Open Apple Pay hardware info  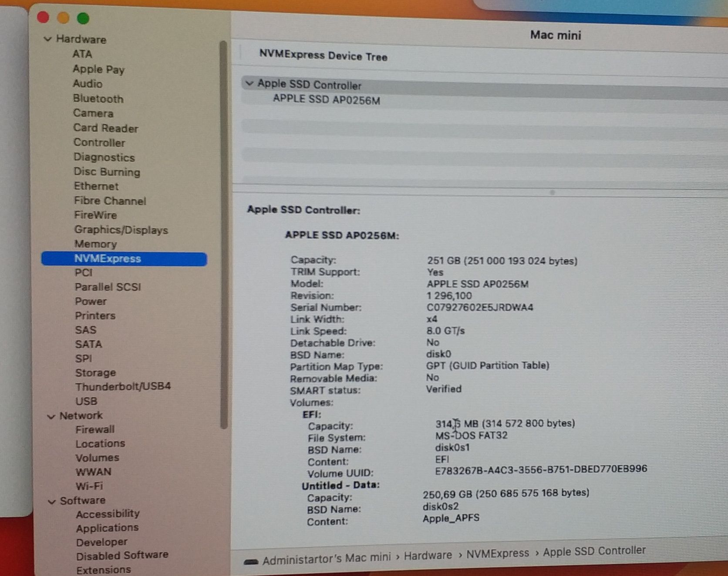click(99, 69)
